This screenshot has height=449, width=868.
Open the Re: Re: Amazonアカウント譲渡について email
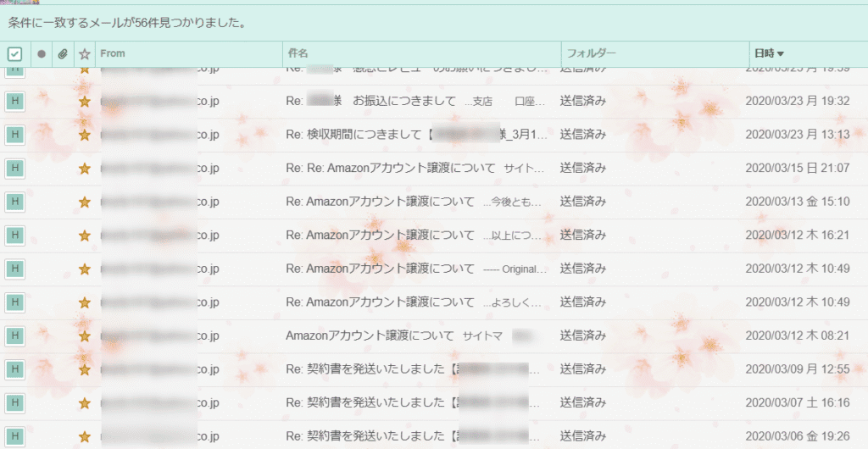390,168
